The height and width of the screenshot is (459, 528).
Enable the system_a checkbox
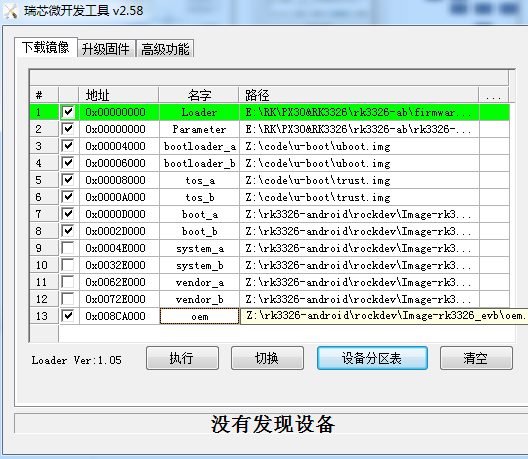(x=68, y=248)
